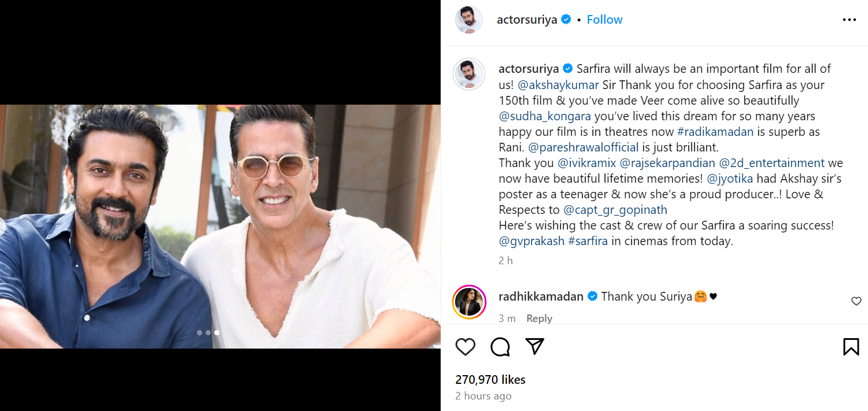Image resolution: width=868 pixels, height=411 pixels.
Task: Open the @akshaykumar mention link
Action: coord(558,85)
